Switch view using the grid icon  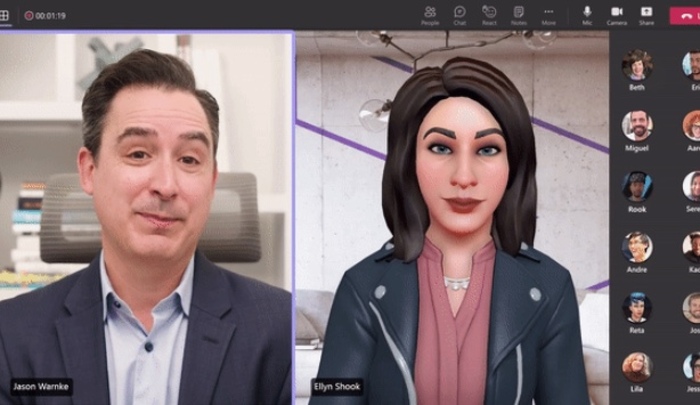click(4, 16)
